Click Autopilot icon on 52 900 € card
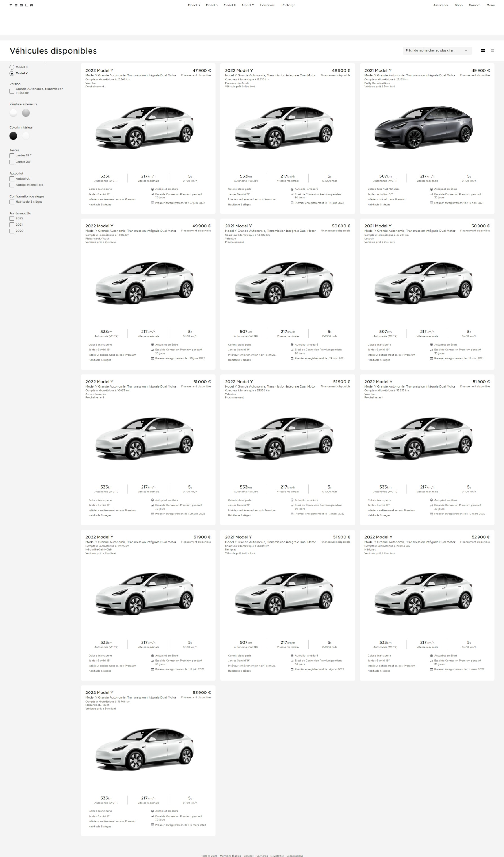The image size is (504, 857). tap(431, 656)
